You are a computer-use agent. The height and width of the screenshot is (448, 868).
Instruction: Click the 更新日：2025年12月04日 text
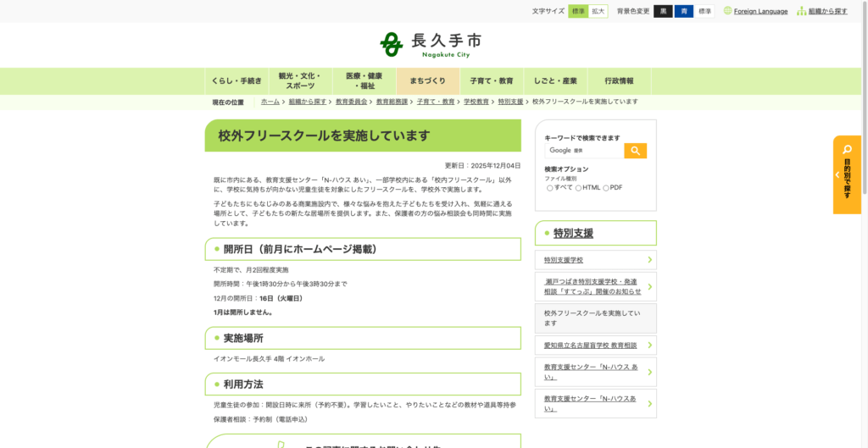tap(482, 165)
